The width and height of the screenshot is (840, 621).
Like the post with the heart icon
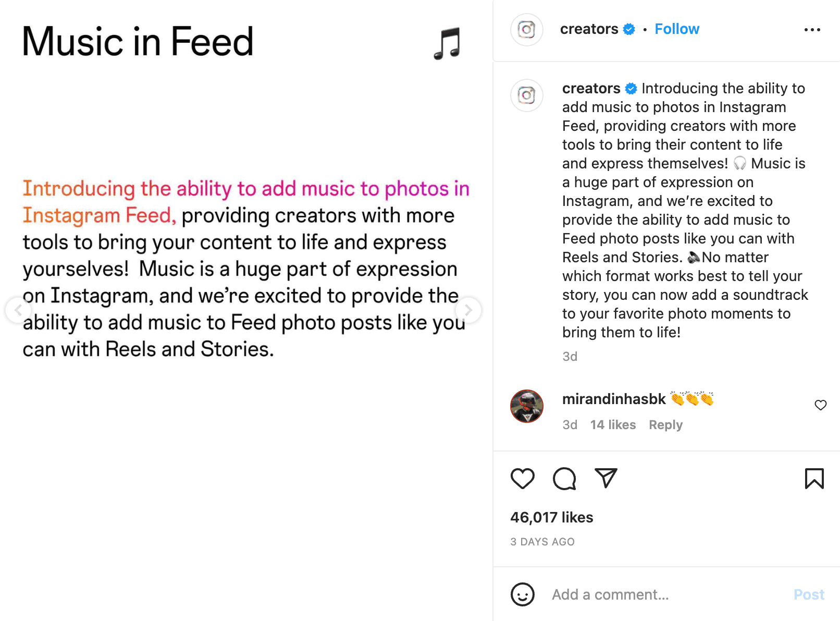point(522,479)
